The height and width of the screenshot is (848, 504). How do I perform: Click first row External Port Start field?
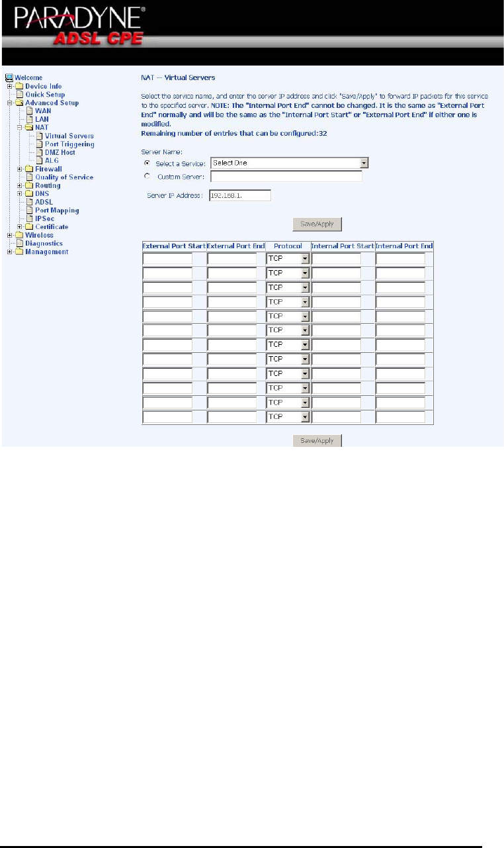(167, 259)
